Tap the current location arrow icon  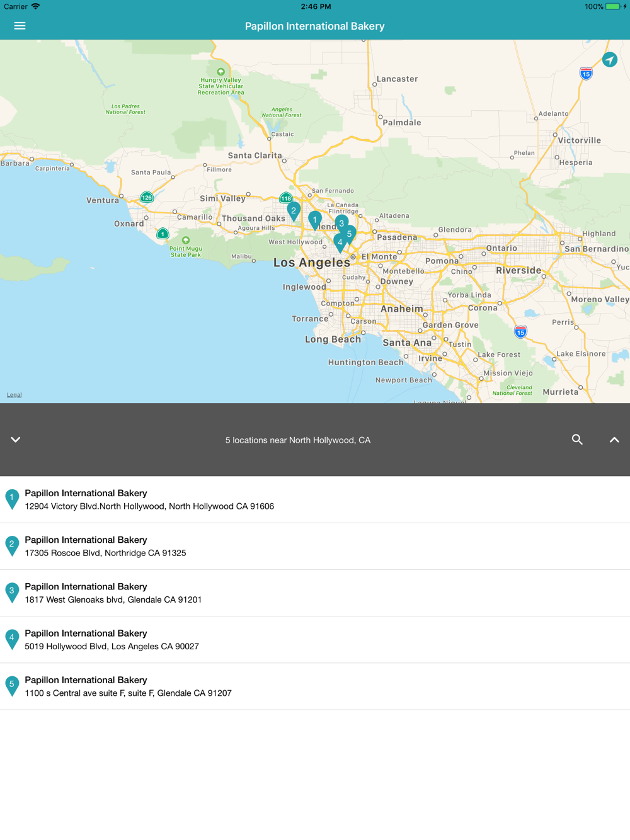coord(609,60)
